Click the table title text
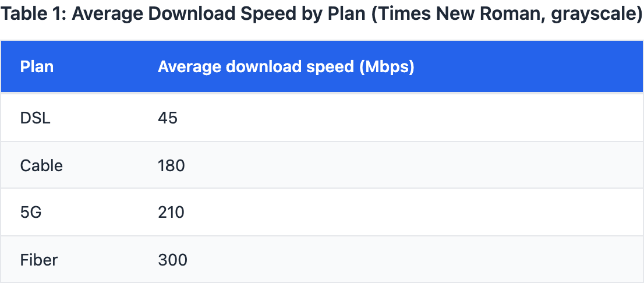Screen dimensions: 644x283 [322, 15]
